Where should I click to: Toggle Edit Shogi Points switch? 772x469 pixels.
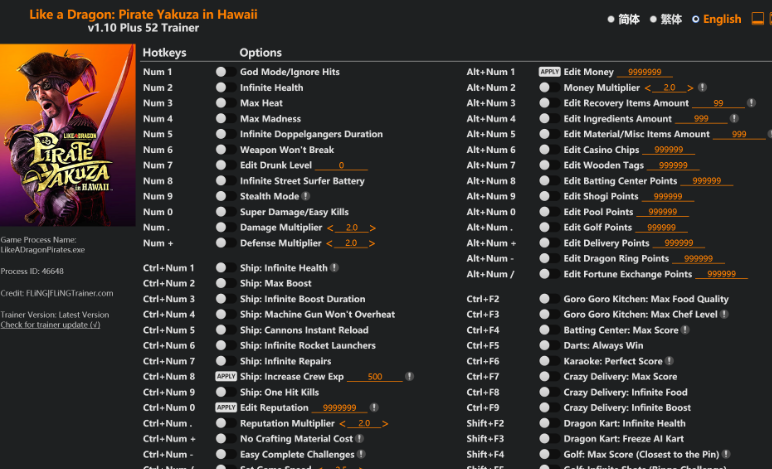pyautogui.click(x=548, y=196)
